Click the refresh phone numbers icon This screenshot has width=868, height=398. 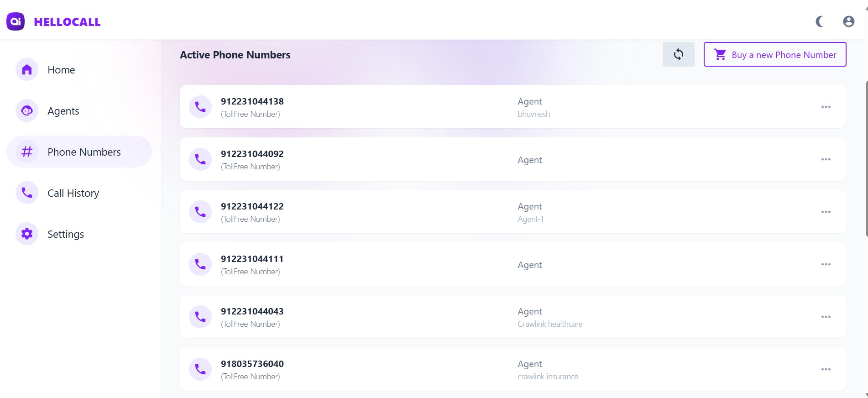(678, 55)
